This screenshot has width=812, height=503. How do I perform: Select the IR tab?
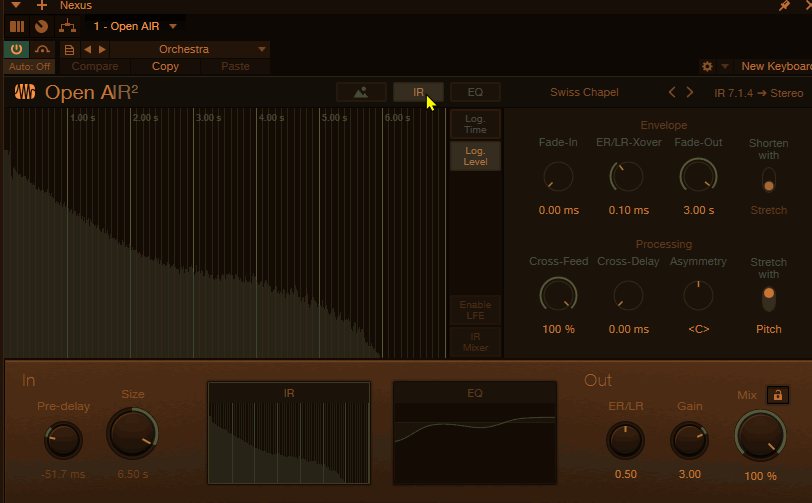[x=419, y=92]
